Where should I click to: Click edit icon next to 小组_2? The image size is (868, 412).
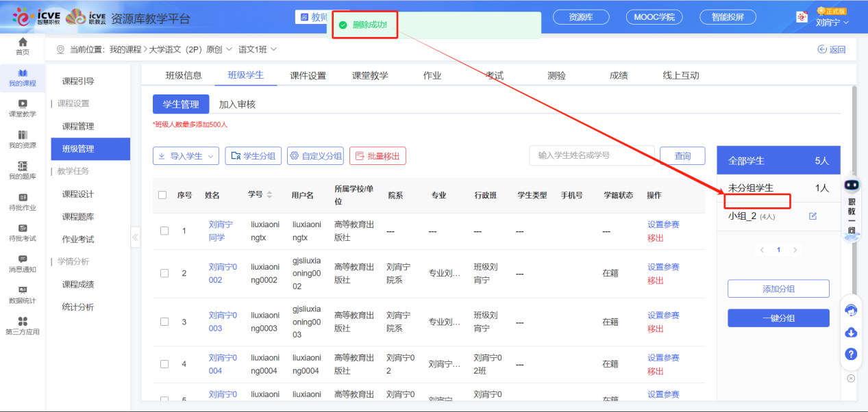[x=813, y=216]
